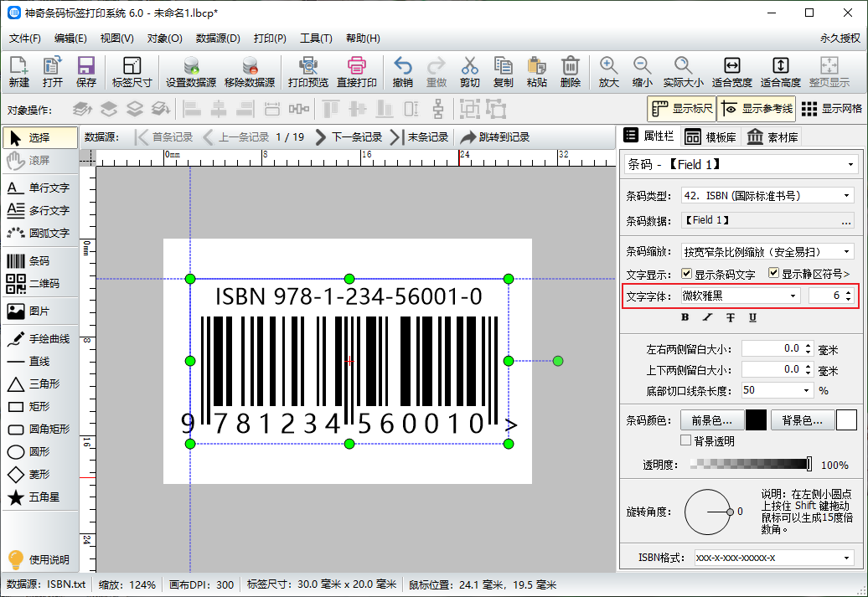Click the 打开 open file icon
This screenshot has height=597, width=868.
[x=53, y=72]
